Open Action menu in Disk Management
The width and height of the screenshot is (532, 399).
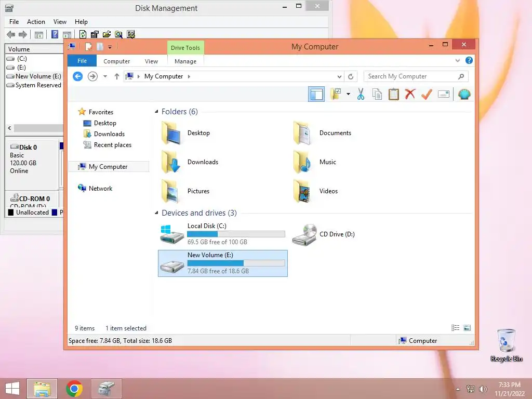click(36, 22)
